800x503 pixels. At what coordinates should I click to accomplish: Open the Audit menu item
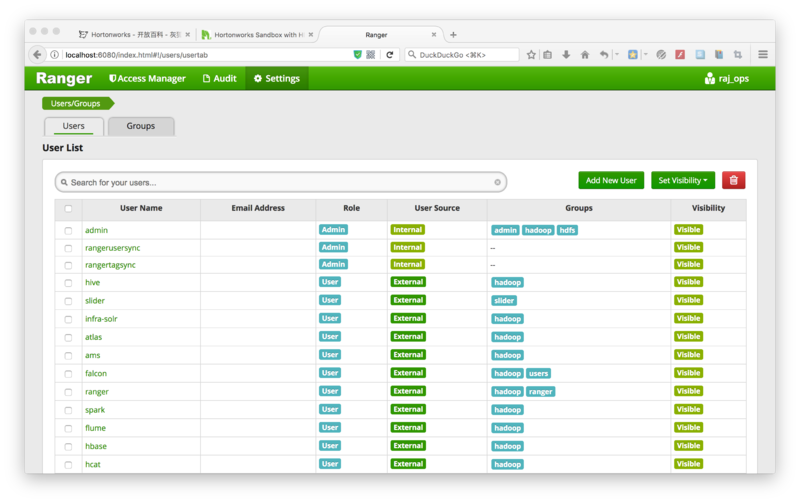coord(220,78)
